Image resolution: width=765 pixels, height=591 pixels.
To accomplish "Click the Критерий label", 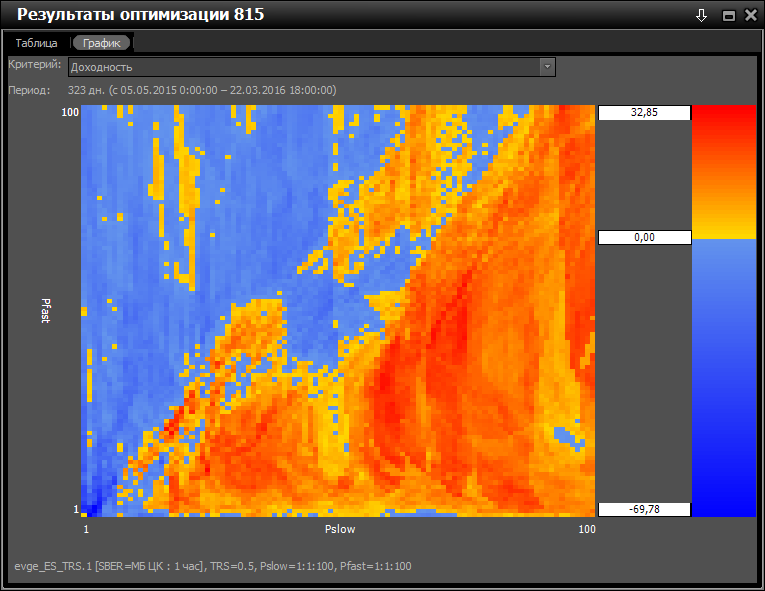I will [x=35, y=64].
